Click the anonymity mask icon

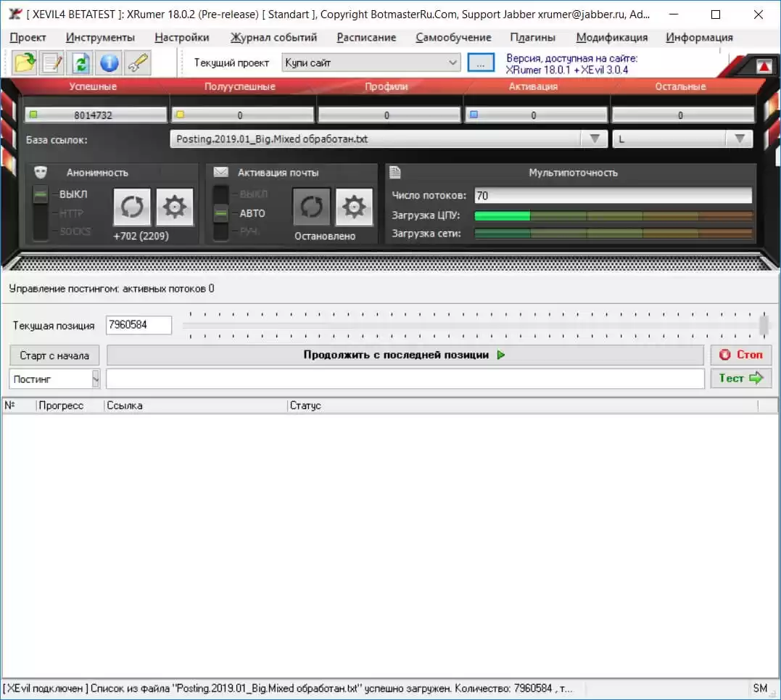coord(41,173)
